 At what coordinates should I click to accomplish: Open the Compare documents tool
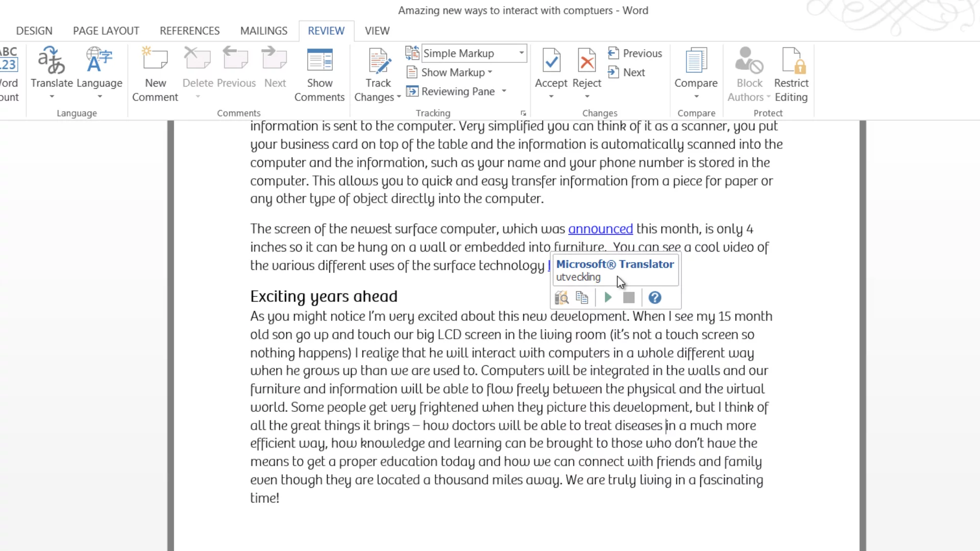click(x=696, y=61)
